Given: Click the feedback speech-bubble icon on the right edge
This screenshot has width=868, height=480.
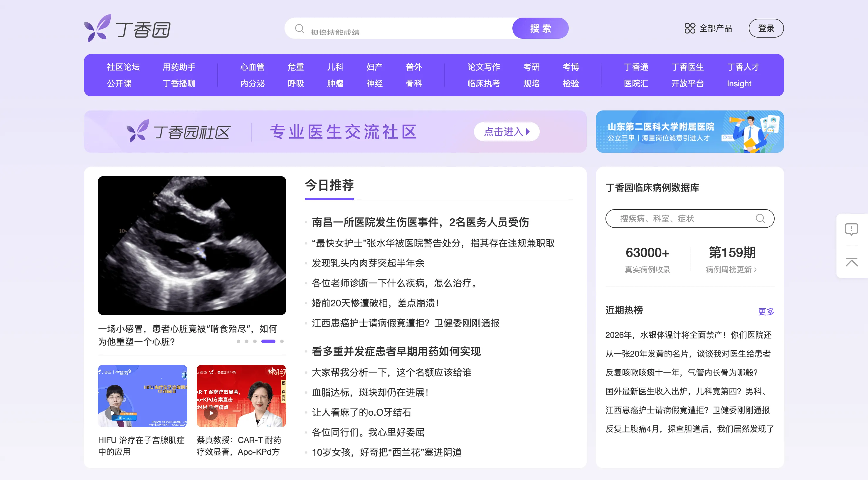Looking at the screenshot, I should [852, 229].
